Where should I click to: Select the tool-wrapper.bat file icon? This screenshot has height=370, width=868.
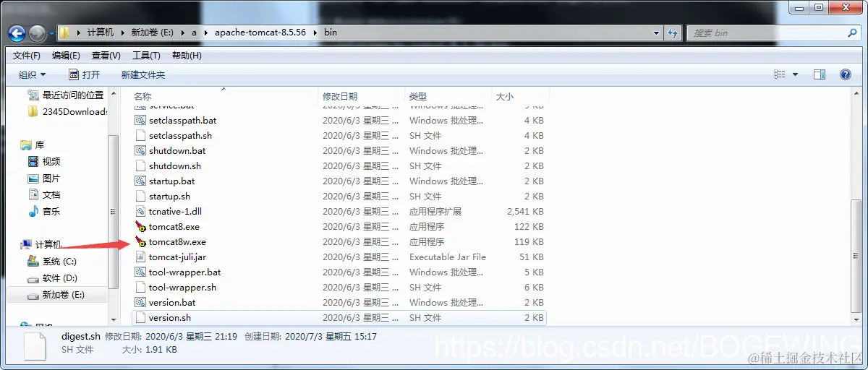pyautogui.click(x=140, y=272)
